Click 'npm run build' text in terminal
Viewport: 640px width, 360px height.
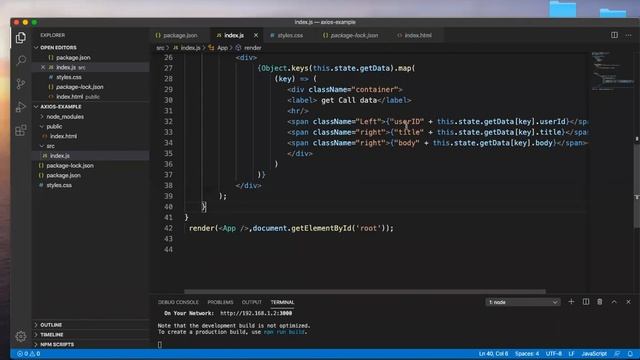coord(284,332)
